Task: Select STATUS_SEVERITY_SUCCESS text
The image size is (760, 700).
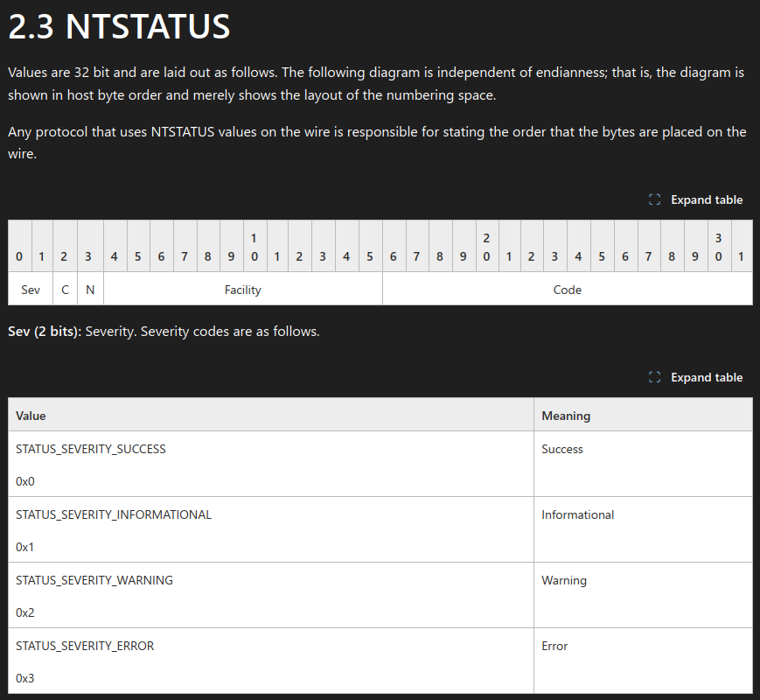Action: (x=91, y=449)
